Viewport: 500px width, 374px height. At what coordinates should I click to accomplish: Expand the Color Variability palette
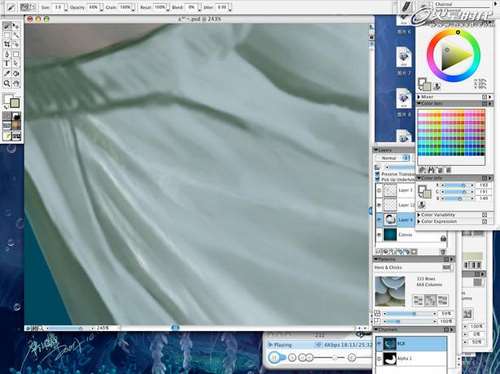(x=419, y=215)
